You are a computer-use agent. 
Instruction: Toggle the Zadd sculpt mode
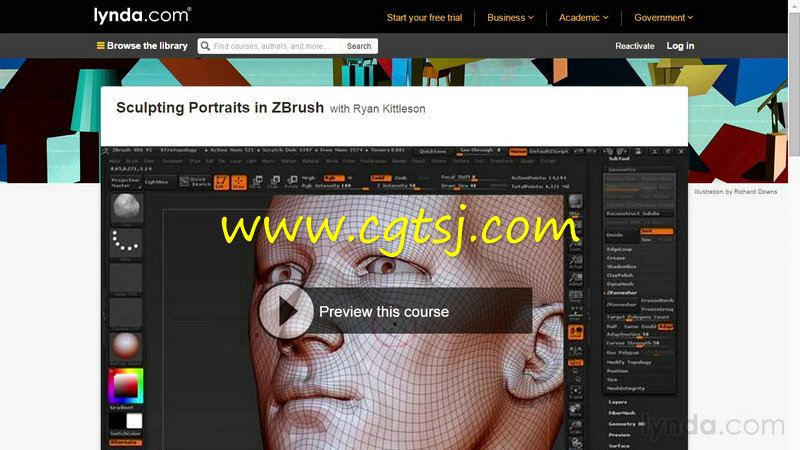tap(380, 178)
